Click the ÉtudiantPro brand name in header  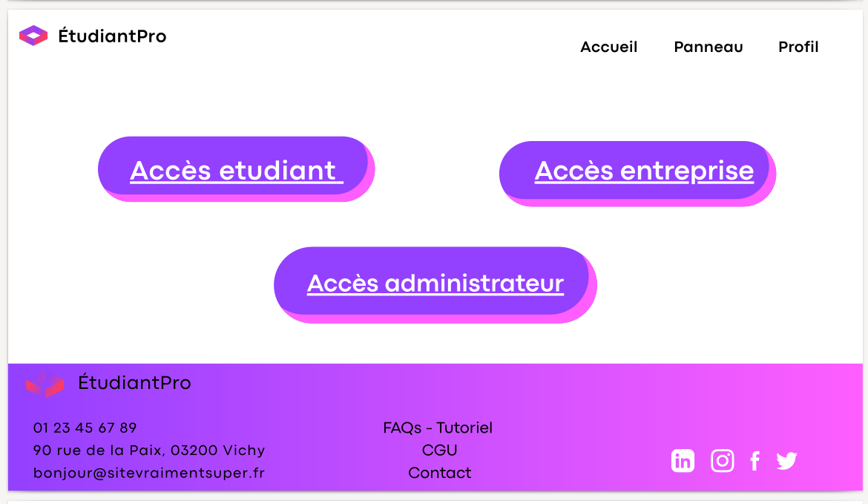coord(112,36)
